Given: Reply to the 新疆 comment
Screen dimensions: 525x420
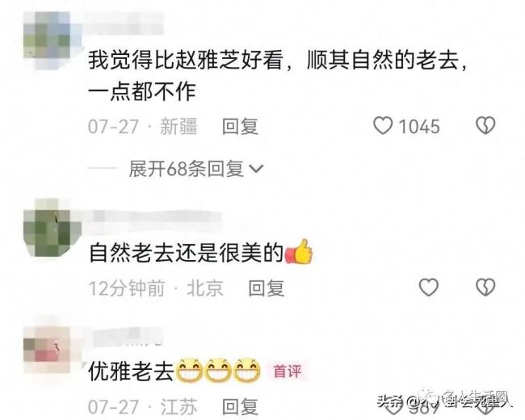Looking at the screenshot, I should click(x=240, y=127).
